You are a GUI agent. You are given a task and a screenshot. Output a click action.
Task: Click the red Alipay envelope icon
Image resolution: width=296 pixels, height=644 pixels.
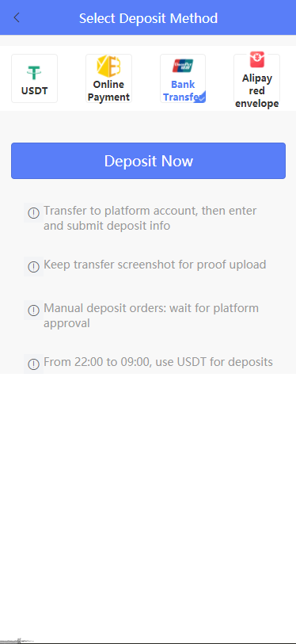point(257,60)
